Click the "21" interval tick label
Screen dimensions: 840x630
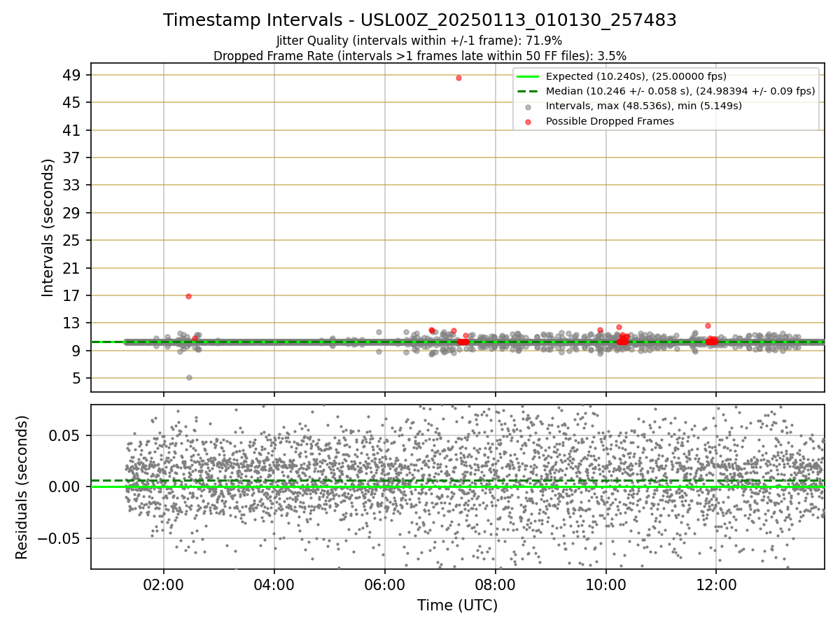73,268
